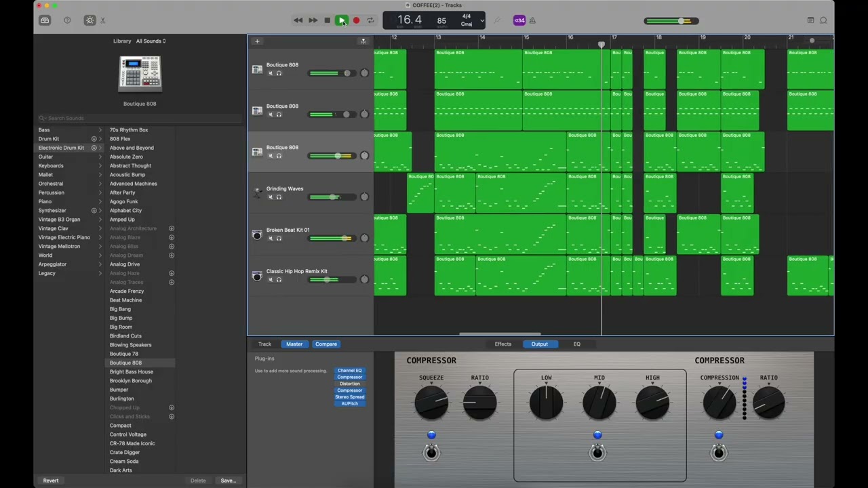Click the Grinding Waves pan knob

(x=364, y=197)
